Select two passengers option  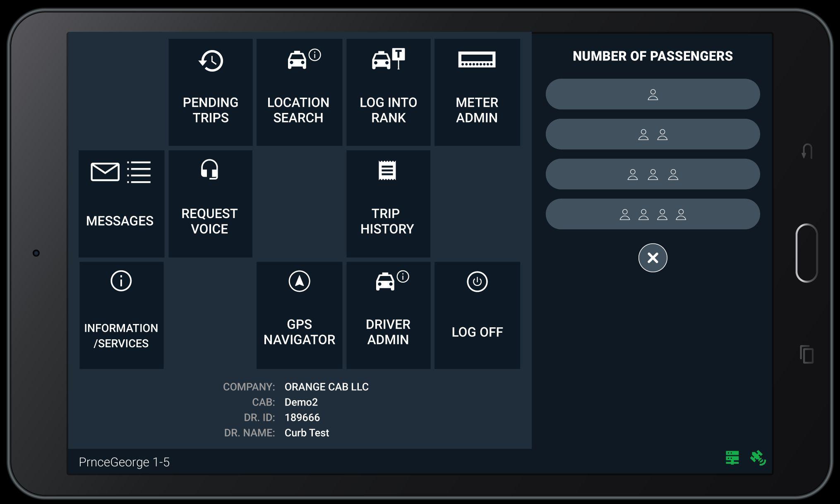[653, 134]
